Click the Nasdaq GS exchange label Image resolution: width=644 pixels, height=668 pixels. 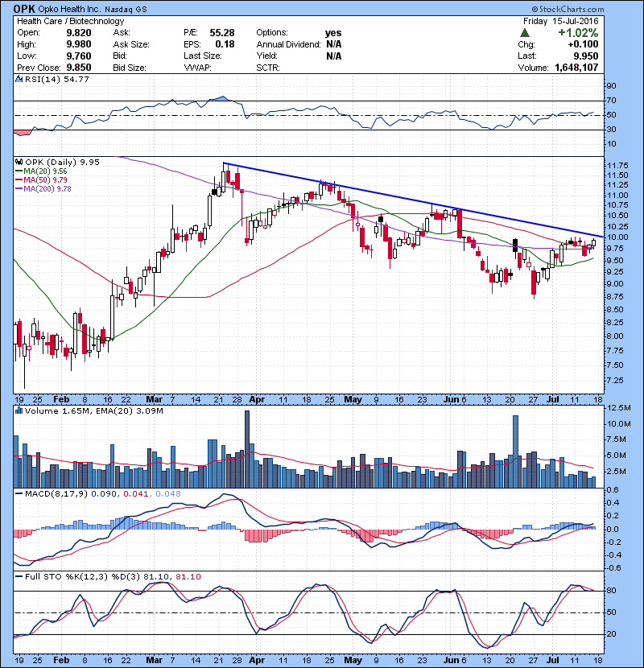pyautogui.click(x=124, y=9)
